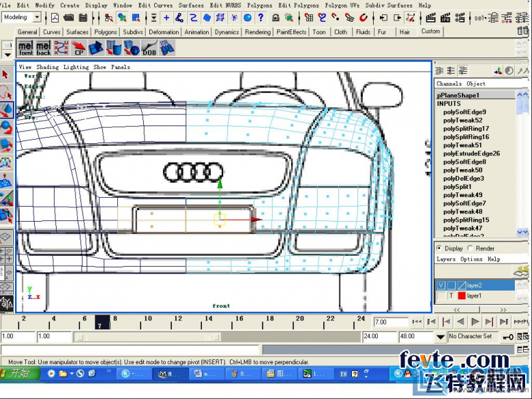Click the create new layer icon

tap(521, 271)
